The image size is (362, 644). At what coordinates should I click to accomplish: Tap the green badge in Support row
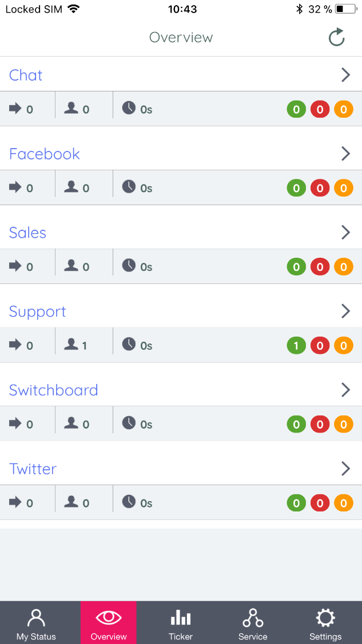296,345
